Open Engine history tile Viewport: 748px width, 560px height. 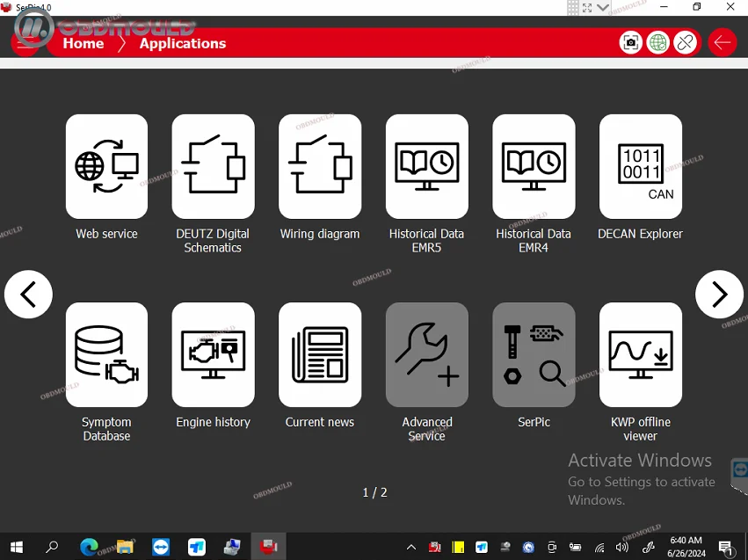214,354
